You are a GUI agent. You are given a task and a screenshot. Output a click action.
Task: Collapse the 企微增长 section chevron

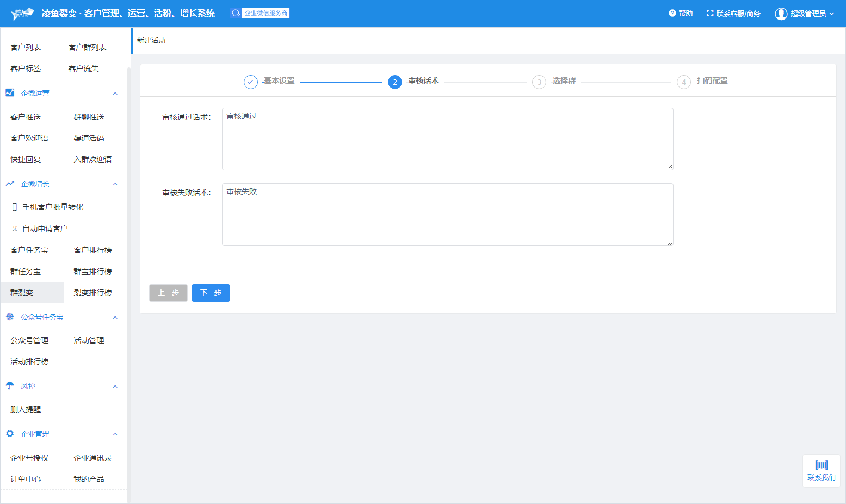(115, 184)
